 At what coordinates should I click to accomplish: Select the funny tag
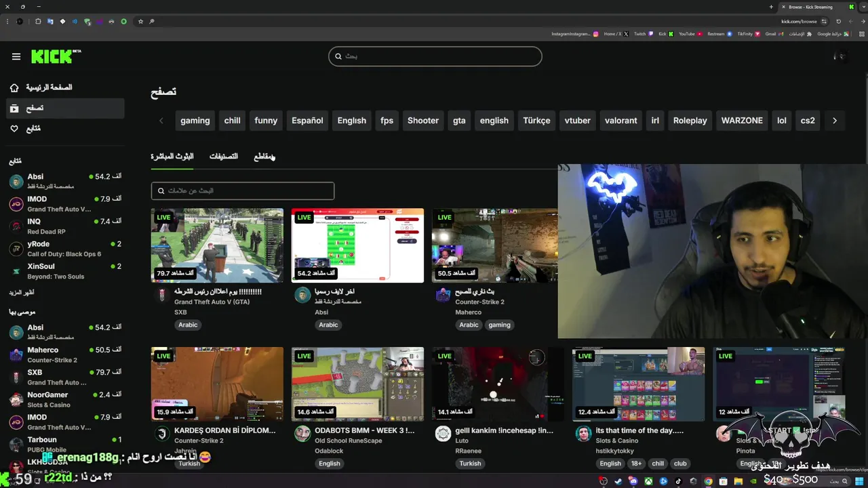click(x=266, y=121)
